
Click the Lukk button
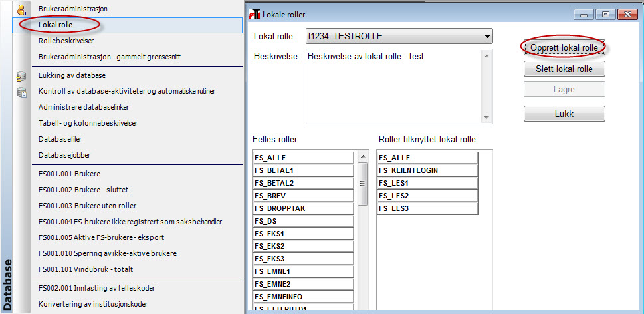point(564,114)
